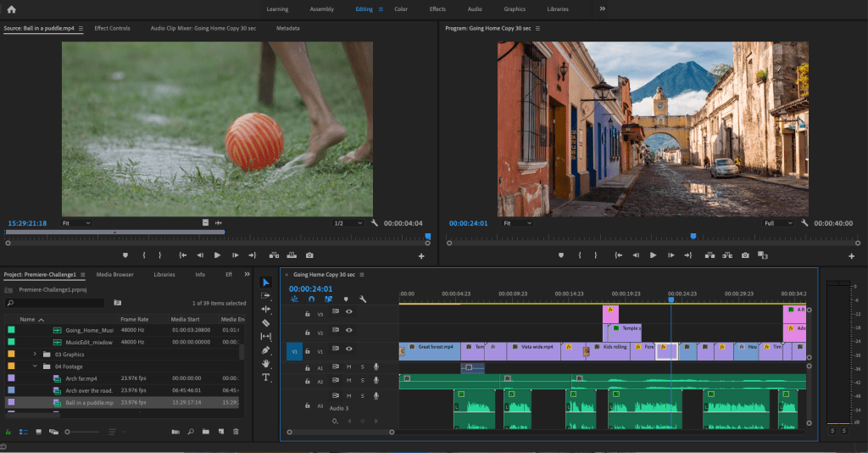868x453 pixels.
Task: Mute audio track A1
Action: pos(348,367)
